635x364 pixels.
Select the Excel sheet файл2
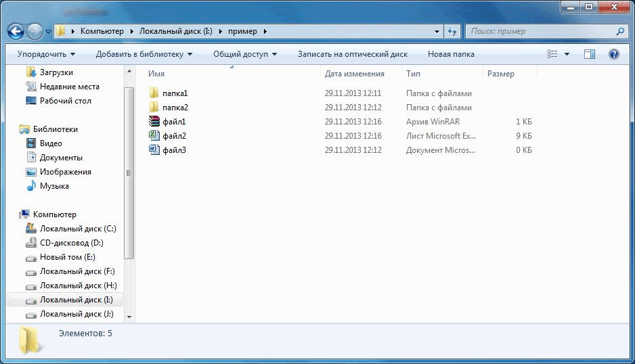point(174,136)
